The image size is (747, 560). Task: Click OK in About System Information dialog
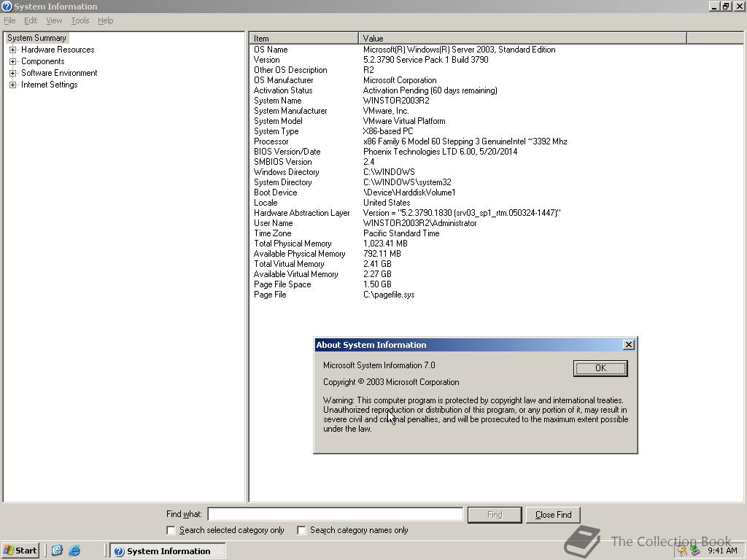[x=600, y=368]
